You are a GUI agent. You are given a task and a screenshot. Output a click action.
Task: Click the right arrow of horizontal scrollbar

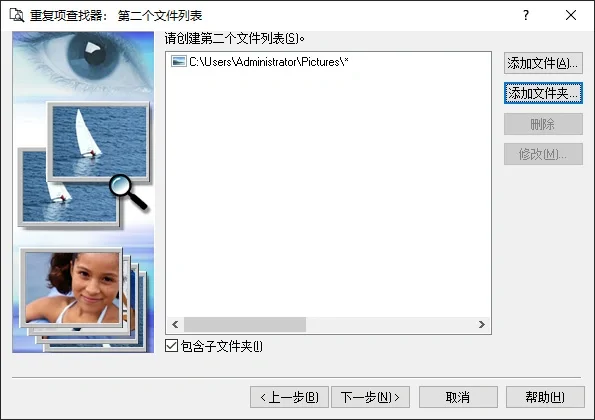482,324
